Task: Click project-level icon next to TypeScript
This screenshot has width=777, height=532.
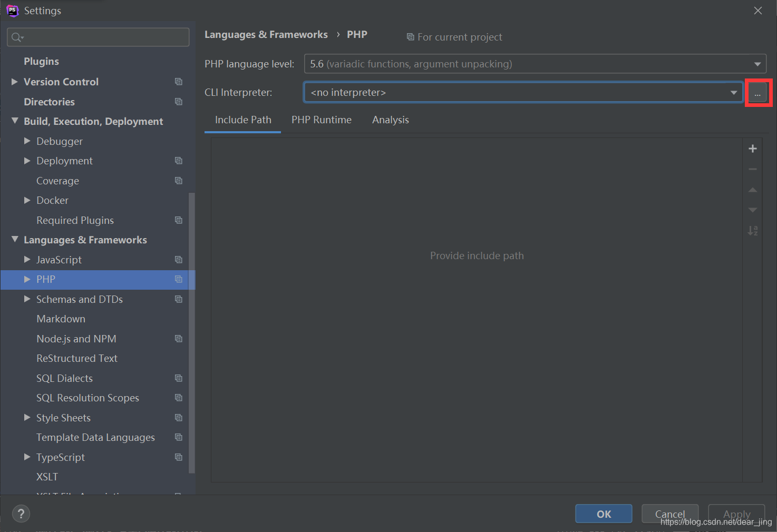Action: (x=179, y=457)
